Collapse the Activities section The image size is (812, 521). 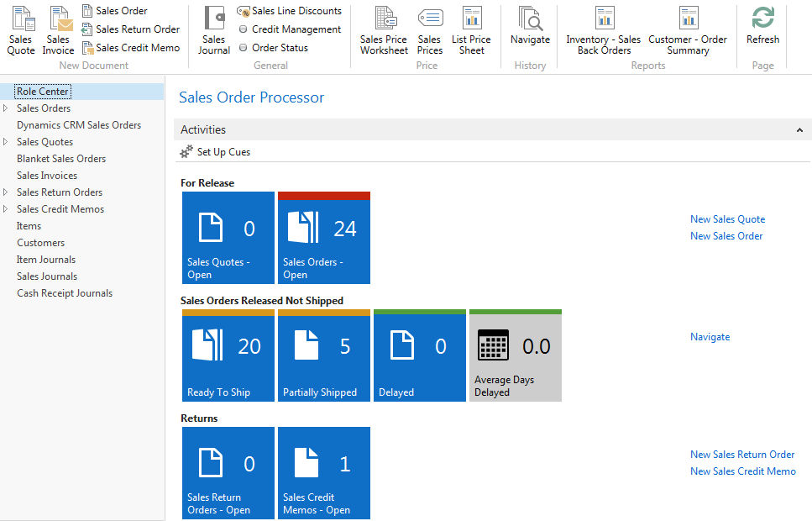point(799,130)
